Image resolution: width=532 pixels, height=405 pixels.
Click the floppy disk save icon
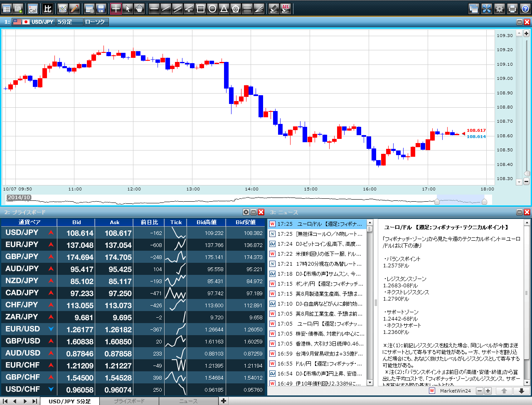[101, 8]
